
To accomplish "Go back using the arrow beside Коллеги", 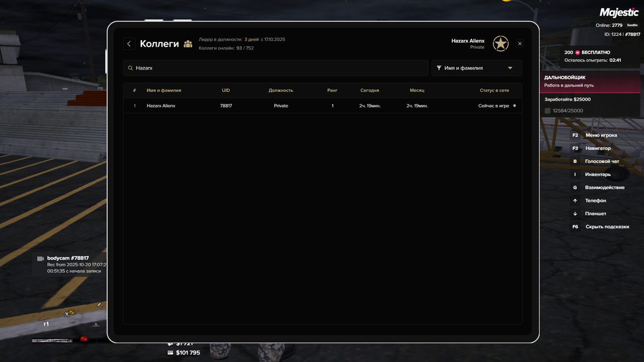I will pos(129,44).
